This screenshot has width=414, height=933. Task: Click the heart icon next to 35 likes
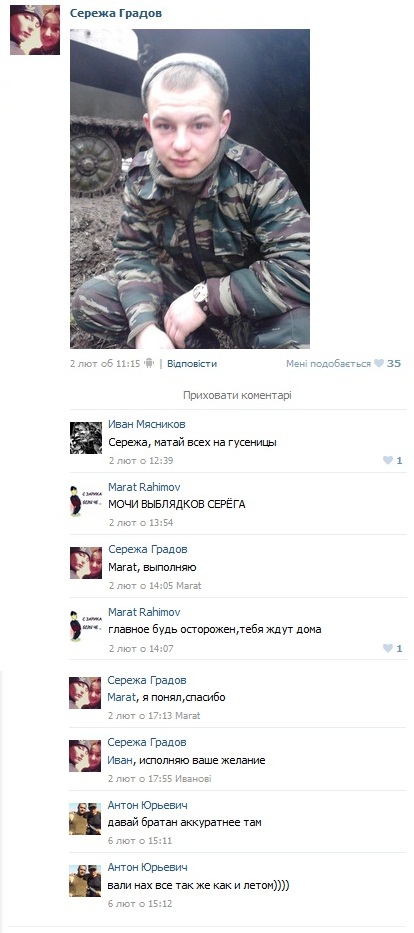tap(378, 364)
